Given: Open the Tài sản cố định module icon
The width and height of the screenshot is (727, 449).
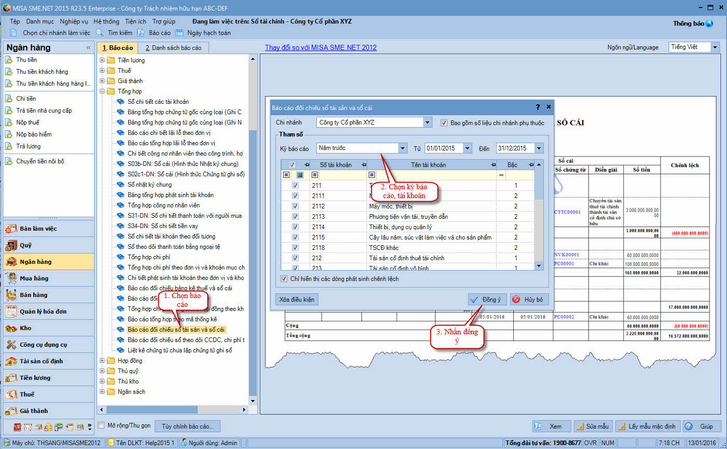Looking at the screenshot, I should (11, 361).
